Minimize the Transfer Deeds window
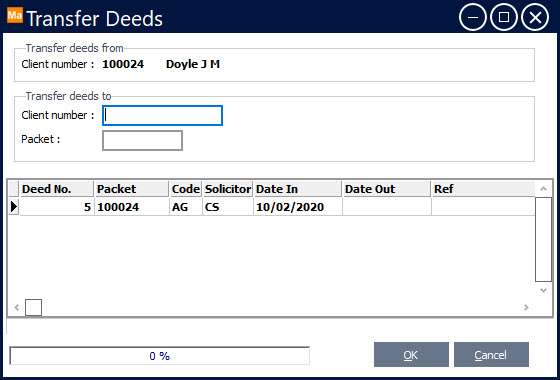 pyautogui.click(x=472, y=17)
